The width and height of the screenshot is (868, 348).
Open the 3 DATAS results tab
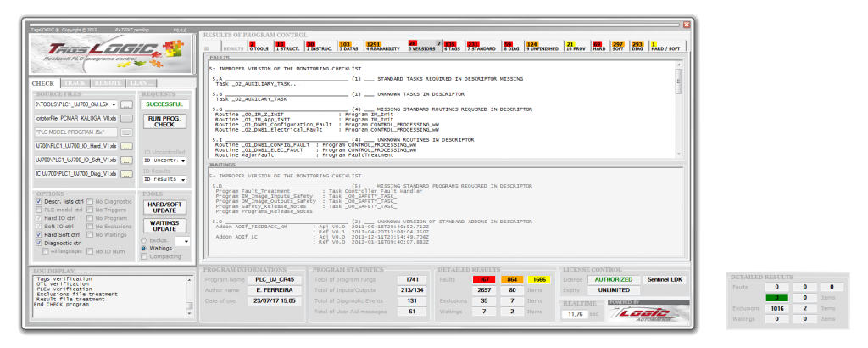348,47
